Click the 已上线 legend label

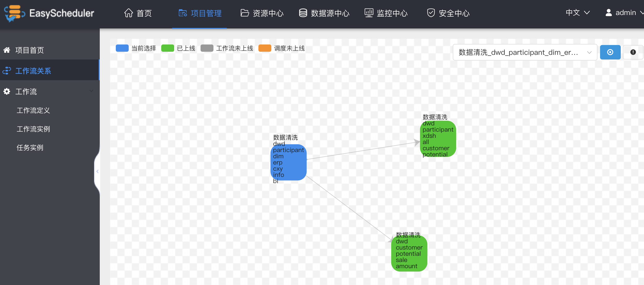click(186, 48)
